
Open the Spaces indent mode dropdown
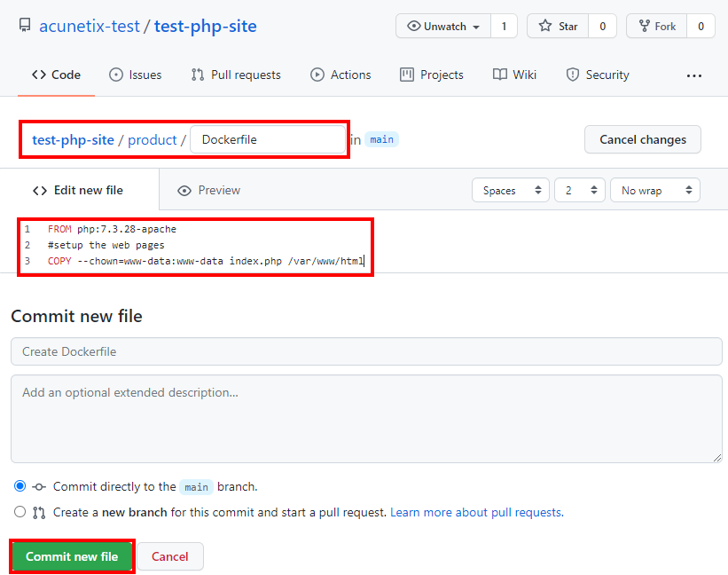point(510,190)
